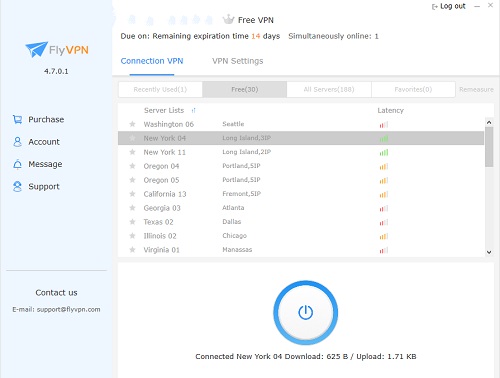Image resolution: width=500 pixels, height=378 pixels.
Task: Show the Recently Used(1) server tab
Action: pyautogui.click(x=160, y=89)
